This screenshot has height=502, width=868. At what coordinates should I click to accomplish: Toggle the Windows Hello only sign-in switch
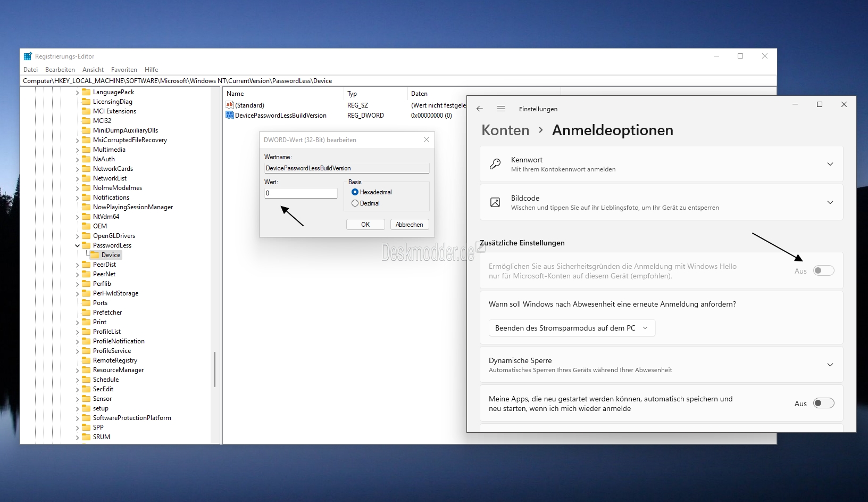click(x=823, y=271)
